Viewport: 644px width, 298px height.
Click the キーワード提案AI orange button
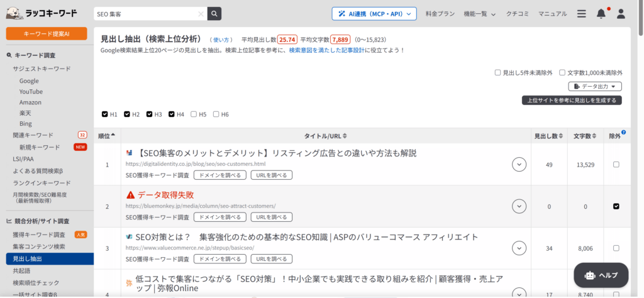tap(47, 34)
